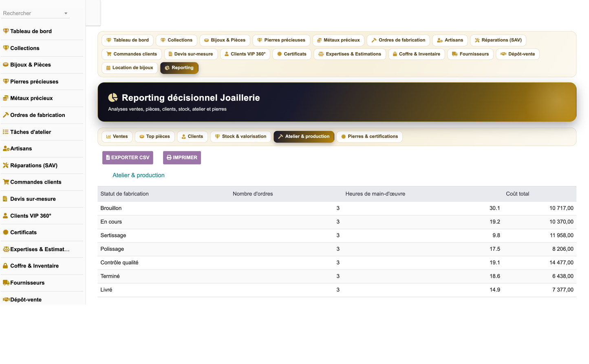The height and width of the screenshot is (364, 589).
Task: Open Coffre & Inventaire top navigation chip
Action: pos(417,54)
